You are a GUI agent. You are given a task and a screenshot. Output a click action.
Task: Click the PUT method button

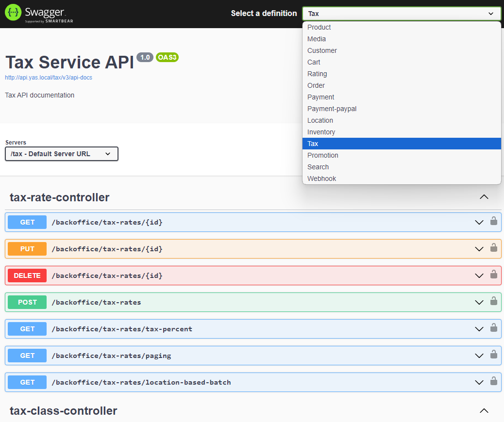coord(27,249)
